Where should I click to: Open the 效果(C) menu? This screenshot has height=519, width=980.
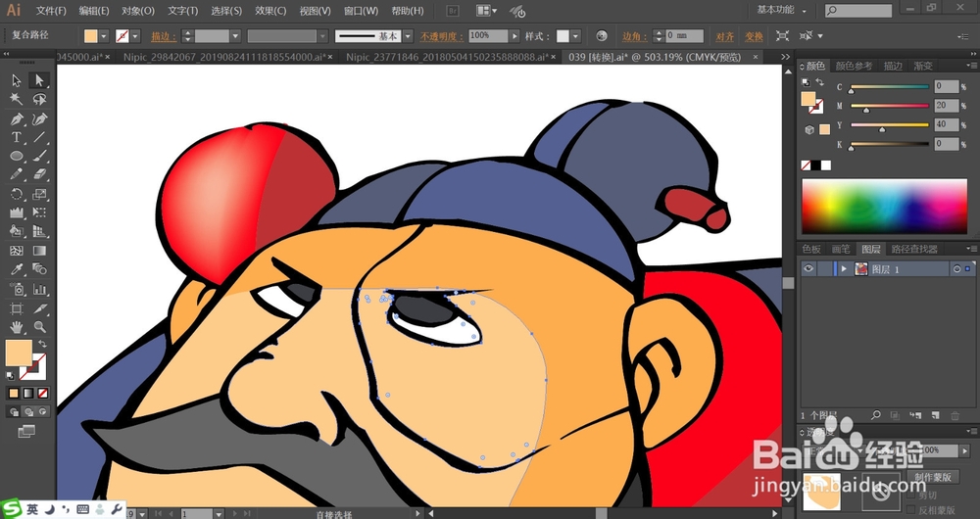tap(270, 11)
